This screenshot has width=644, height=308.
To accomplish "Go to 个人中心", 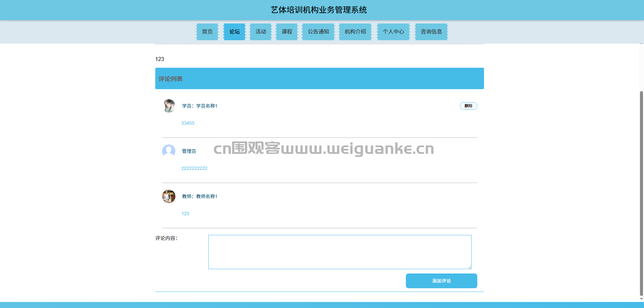I will (x=393, y=32).
